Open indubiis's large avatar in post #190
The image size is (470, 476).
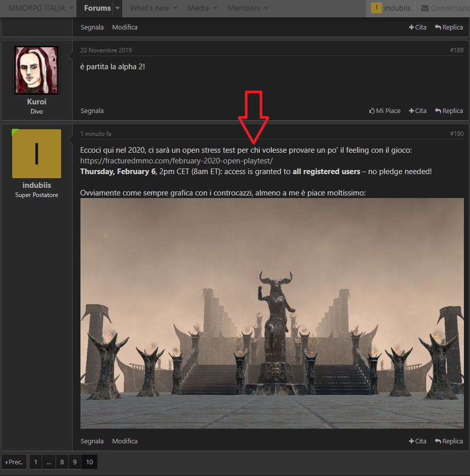37,154
